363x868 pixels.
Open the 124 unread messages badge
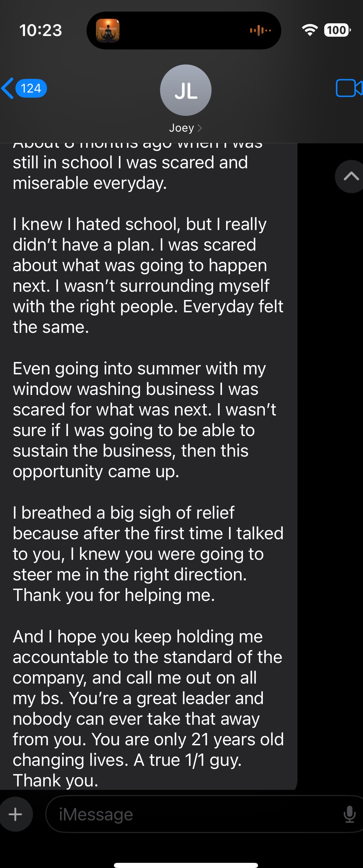click(31, 88)
